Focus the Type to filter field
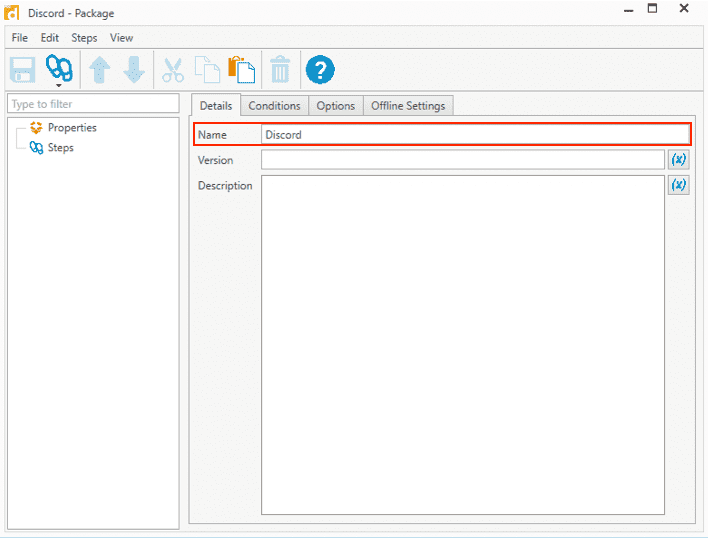The height and width of the screenshot is (538, 708). [93, 104]
